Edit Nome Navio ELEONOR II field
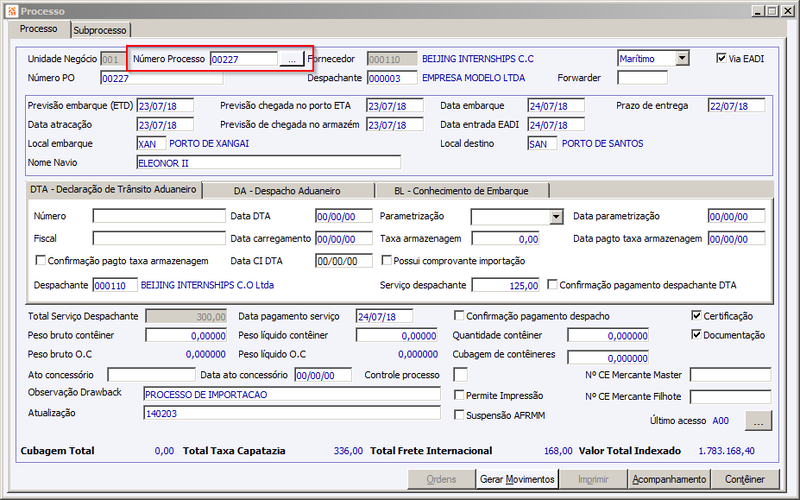This screenshot has height=500, width=800. (x=269, y=163)
